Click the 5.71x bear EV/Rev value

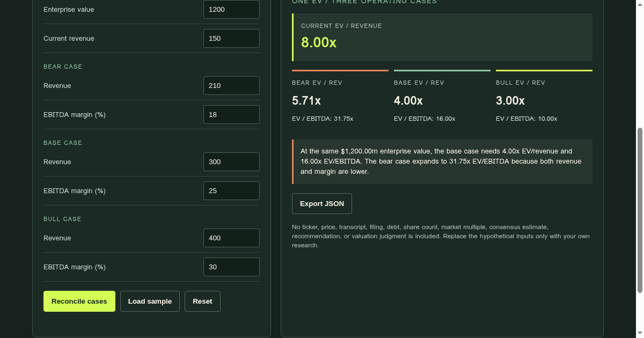pyautogui.click(x=306, y=101)
